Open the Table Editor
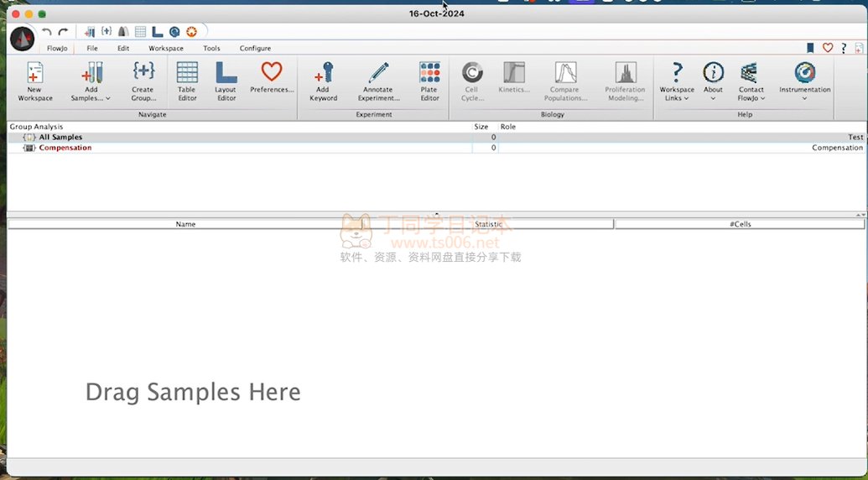The height and width of the screenshot is (480, 868). click(x=187, y=74)
